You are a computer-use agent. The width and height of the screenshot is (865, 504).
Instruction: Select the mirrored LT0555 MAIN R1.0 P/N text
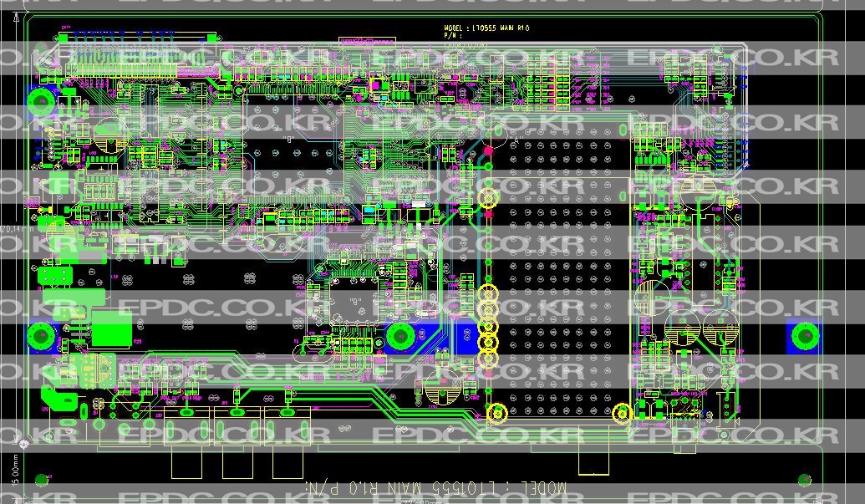click(435, 488)
